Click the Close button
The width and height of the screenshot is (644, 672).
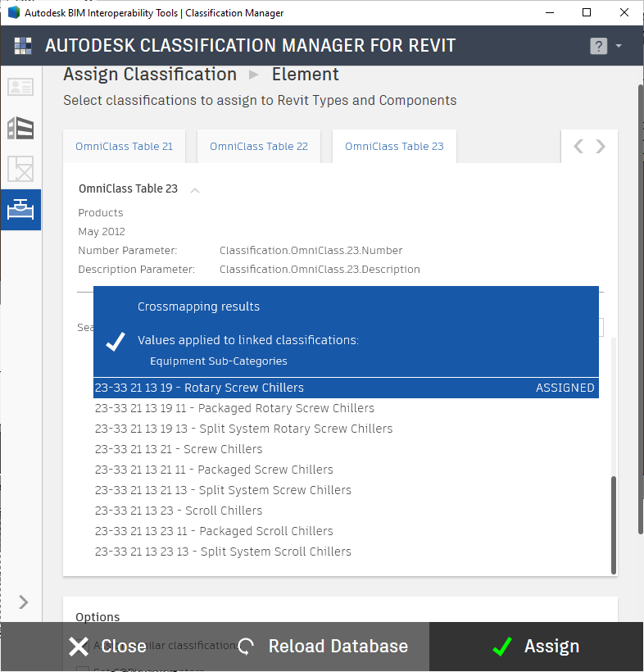click(108, 647)
